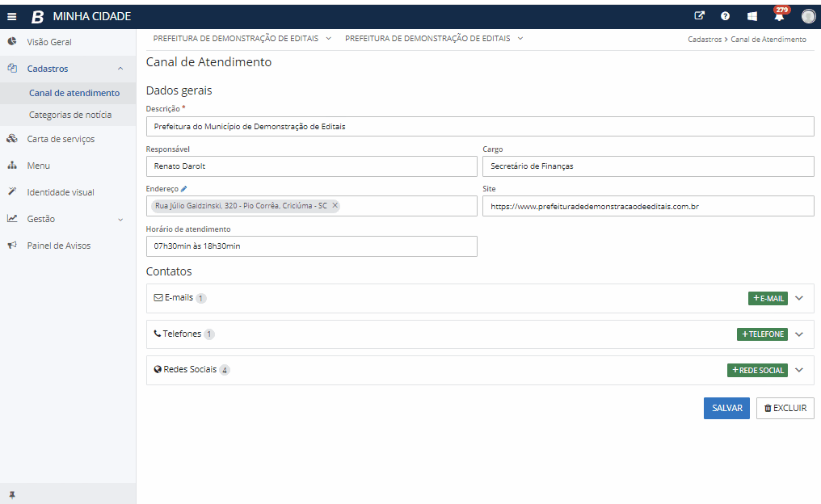Image resolution: width=821 pixels, height=504 pixels.
Task: Collapse the Cadastros sidebar menu
Action: [120, 69]
